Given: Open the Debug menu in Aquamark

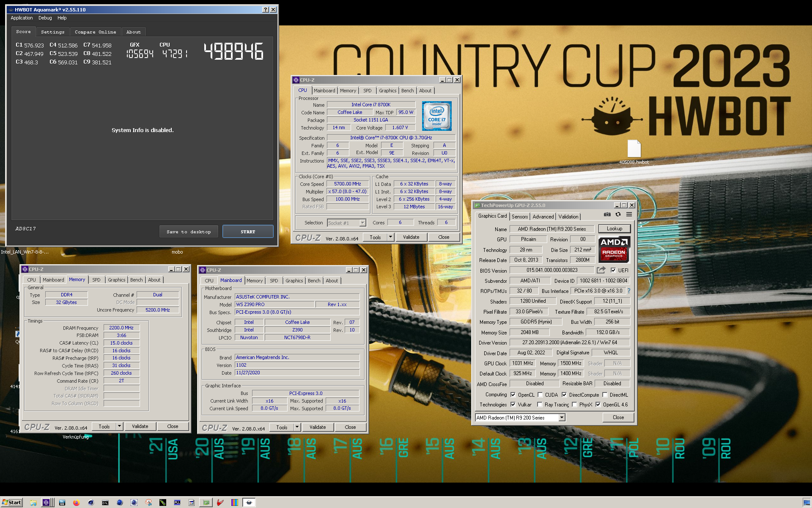Looking at the screenshot, I should pos(45,18).
